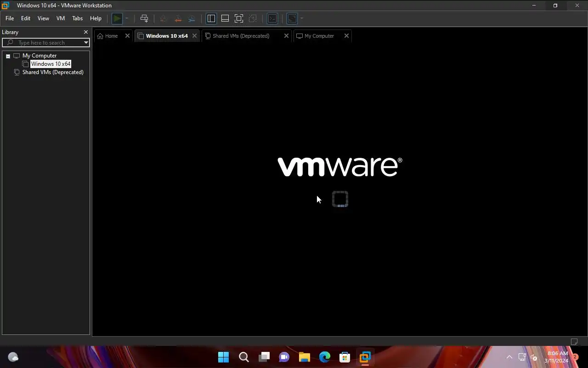Launch Microsoft Edge from the taskbar
Image resolution: width=588 pixels, height=368 pixels.
coord(325,357)
